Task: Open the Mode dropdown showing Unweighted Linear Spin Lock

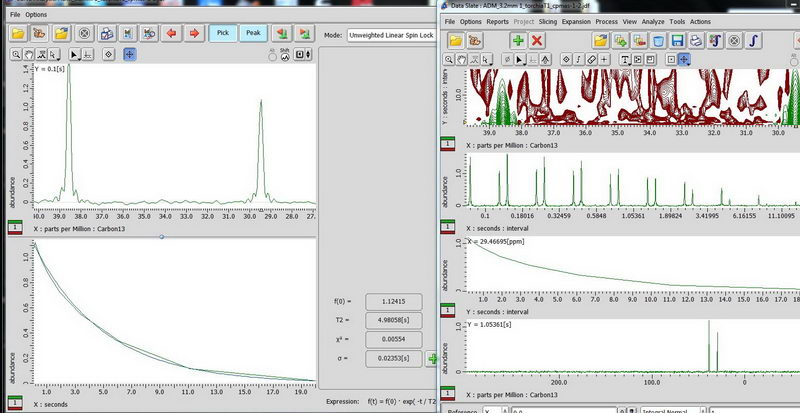Action: [x=390, y=35]
